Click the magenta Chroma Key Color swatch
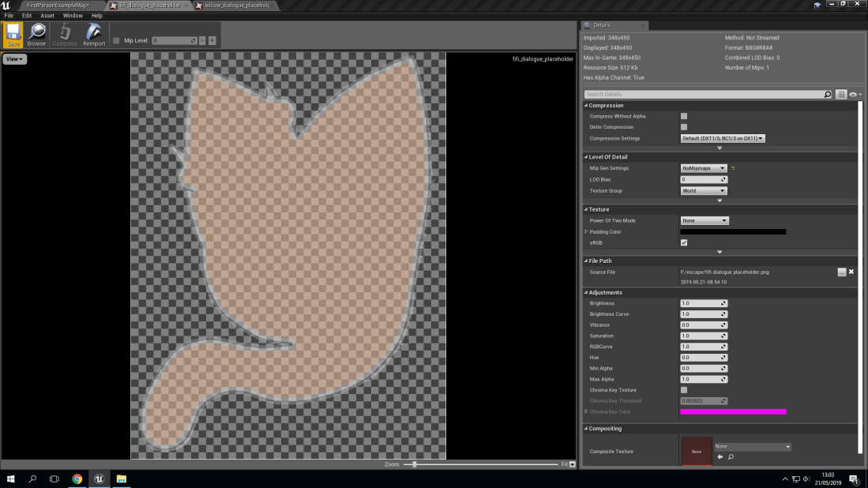This screenshot has width=868, height=488. point(732,411)
